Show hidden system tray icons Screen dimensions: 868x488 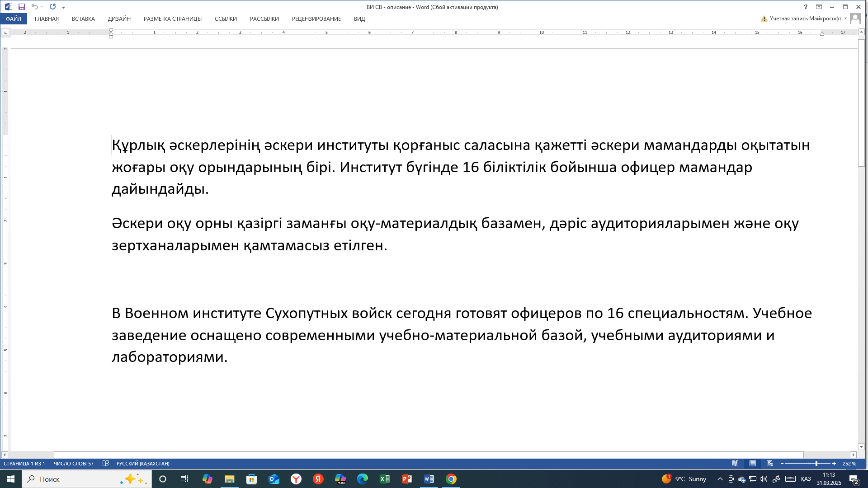click(x=720, y=479)
